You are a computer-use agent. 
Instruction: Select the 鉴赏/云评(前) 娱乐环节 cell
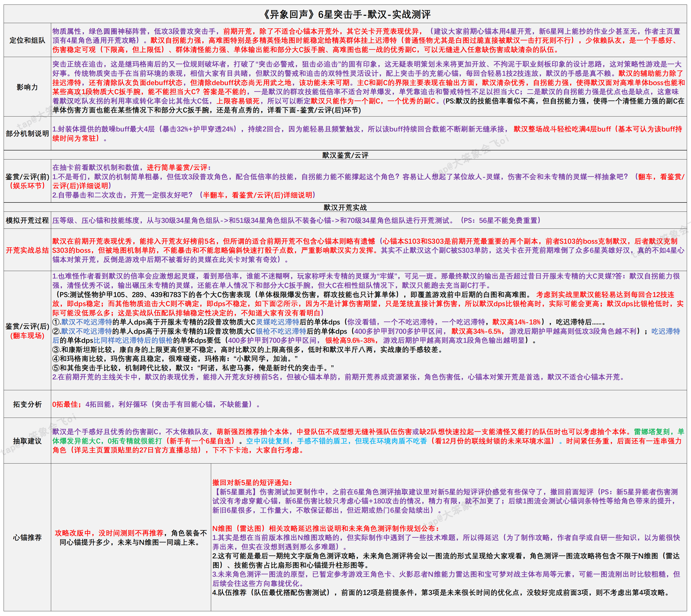coord(27,181)
